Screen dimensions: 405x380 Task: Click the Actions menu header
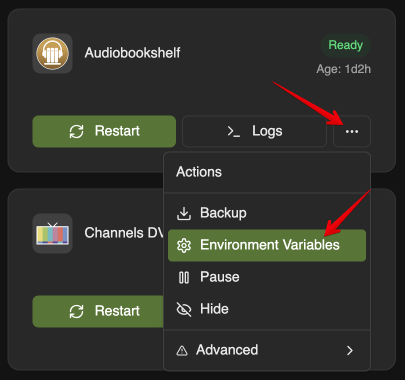199,172
